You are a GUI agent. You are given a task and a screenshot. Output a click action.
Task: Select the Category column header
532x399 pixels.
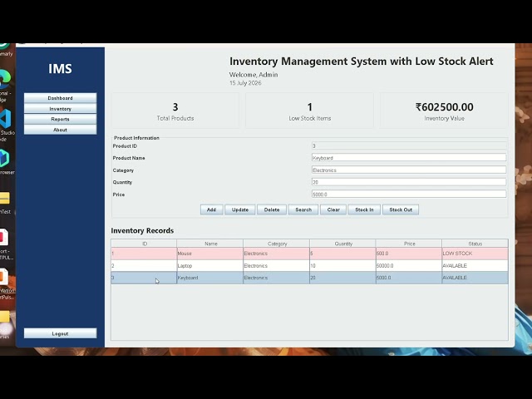point(277,244)
